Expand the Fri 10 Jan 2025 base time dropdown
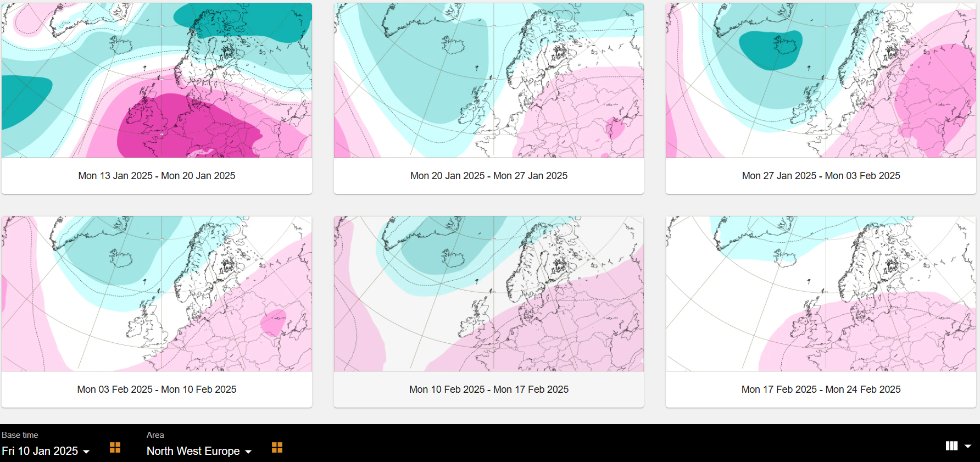 click(46, 451)
